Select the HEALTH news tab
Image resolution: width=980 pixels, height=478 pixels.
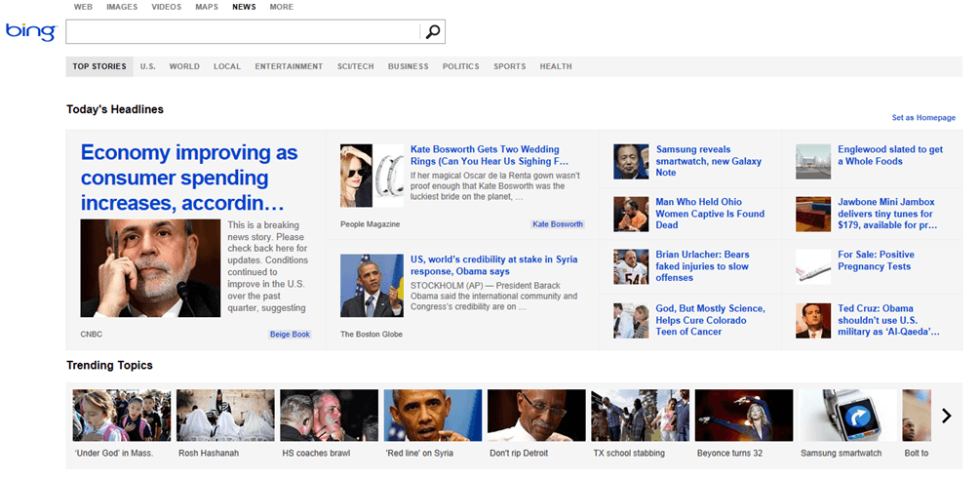556,66
